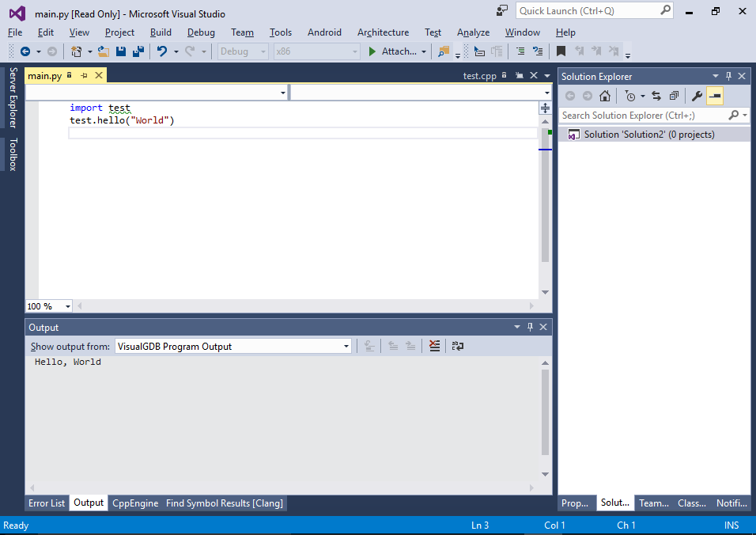Click the editor vertical scrollbar thumb

click(545, 198)
